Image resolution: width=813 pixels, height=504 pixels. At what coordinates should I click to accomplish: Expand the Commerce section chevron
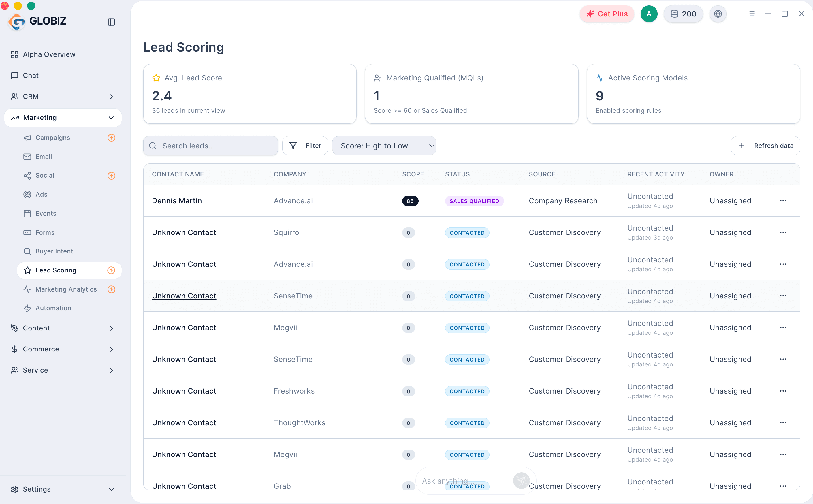tap(111, 349)
